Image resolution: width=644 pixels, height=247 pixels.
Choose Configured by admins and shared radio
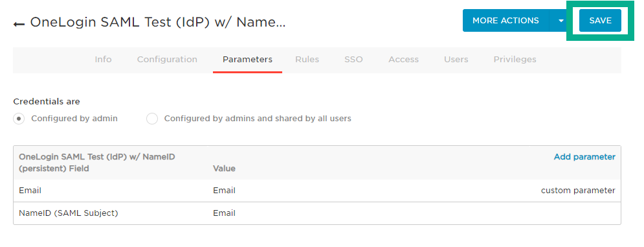(152, 119)
